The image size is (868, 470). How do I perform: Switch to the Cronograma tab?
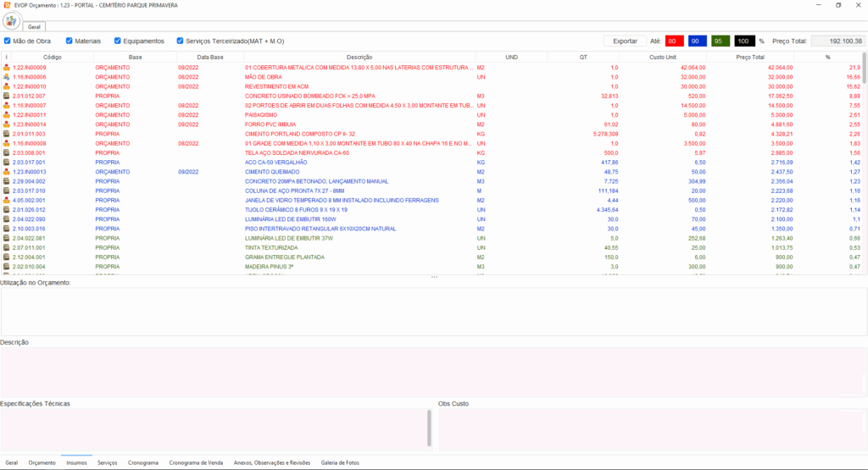coord(143,463)
